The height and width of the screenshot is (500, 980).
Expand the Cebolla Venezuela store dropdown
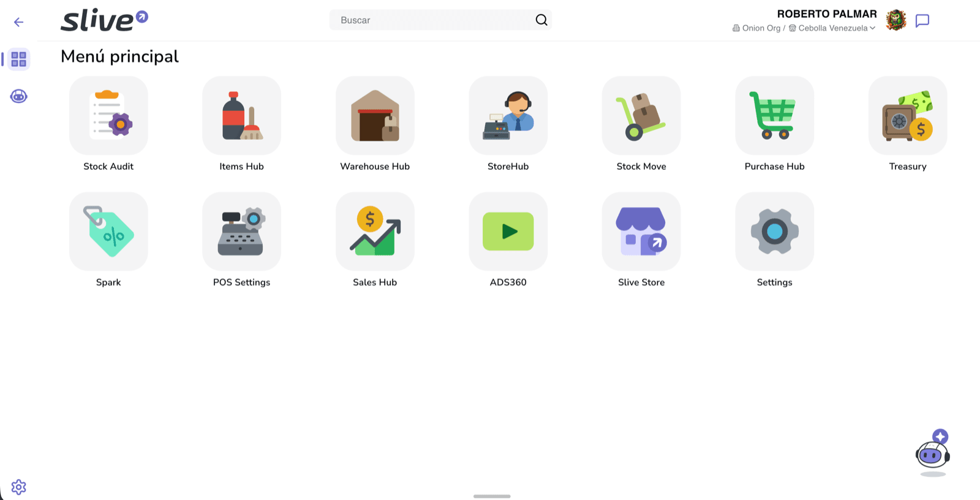(x=832, y=28)
